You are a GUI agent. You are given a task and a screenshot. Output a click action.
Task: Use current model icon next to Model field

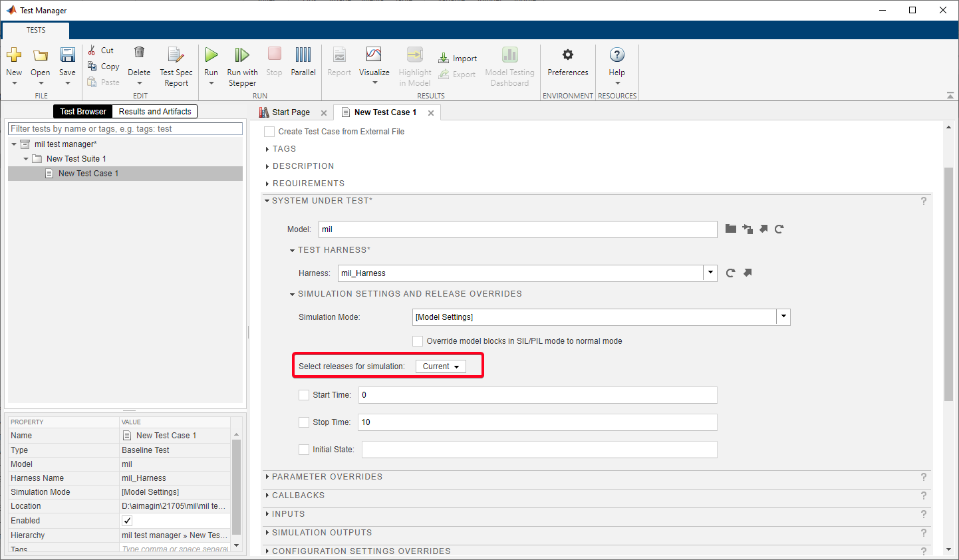pyautogui.click(x=748, y=229)
